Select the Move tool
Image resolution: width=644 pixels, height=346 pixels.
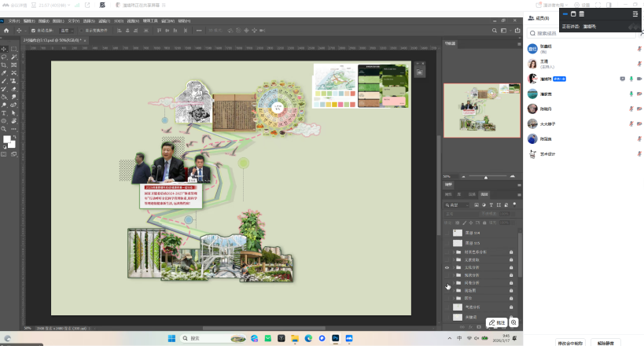[x=4, y=49]
